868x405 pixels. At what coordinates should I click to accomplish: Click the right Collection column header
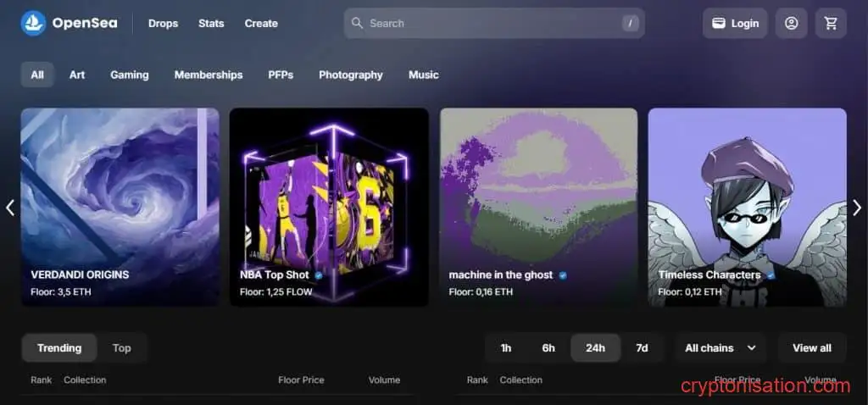click(x=521, y=380)
